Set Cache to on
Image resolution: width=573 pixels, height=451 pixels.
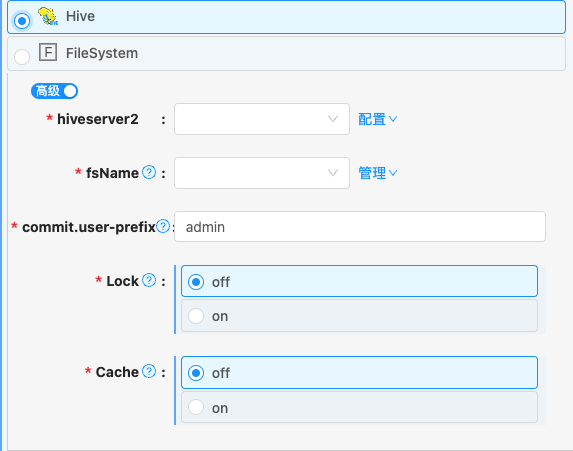pyautogui.click(x=359, y=408)
